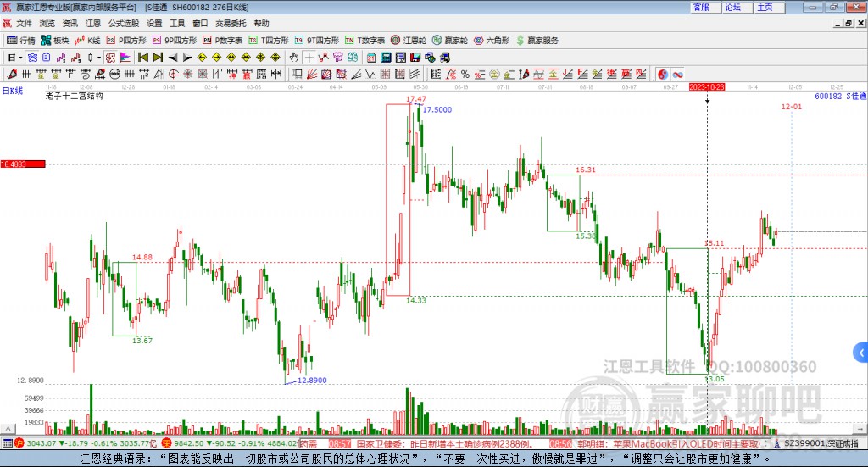
Task: Select the Gann fan lines tool
Action: point(312,74)
